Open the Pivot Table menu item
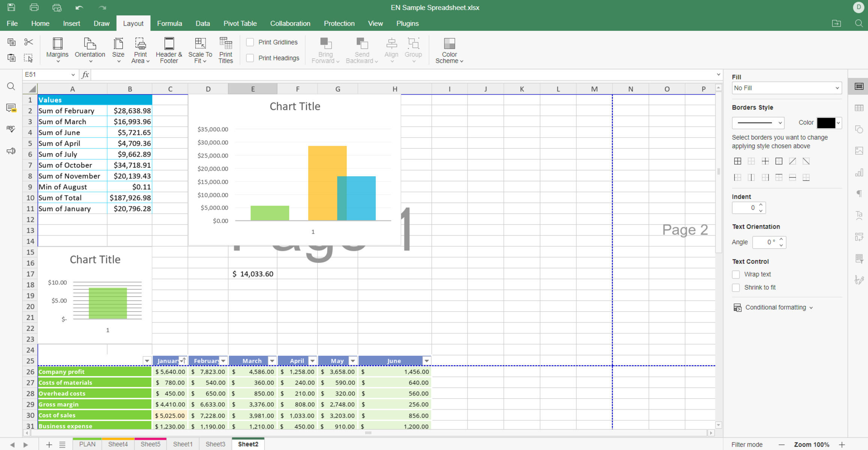This screenshot has width=868, height=450. tap(239, 24)
